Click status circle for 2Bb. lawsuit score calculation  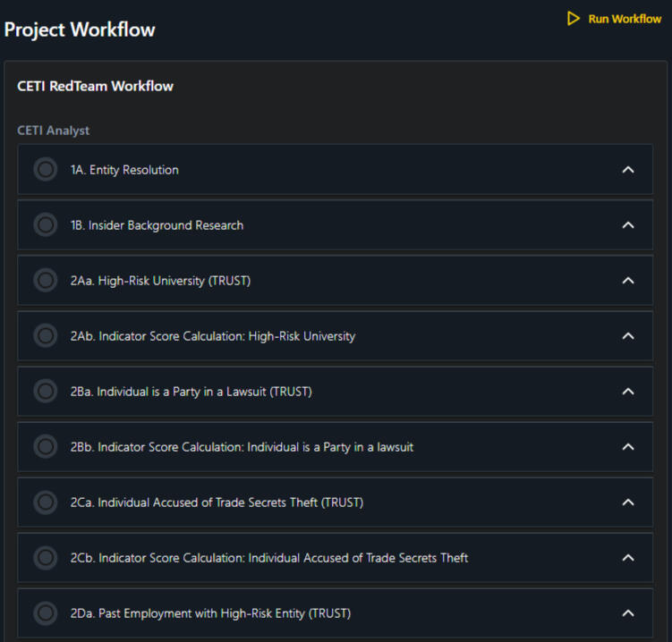pyautogui.click(x=45, y=447)
